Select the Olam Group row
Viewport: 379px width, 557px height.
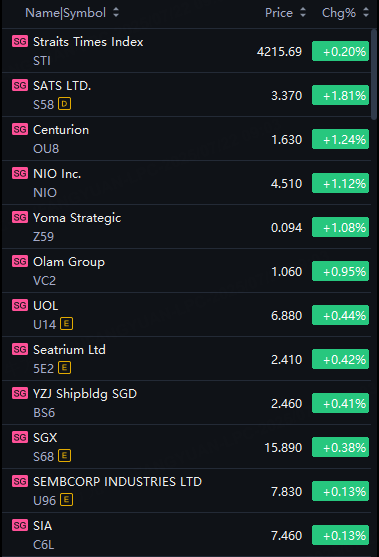(x=186, y=271)
